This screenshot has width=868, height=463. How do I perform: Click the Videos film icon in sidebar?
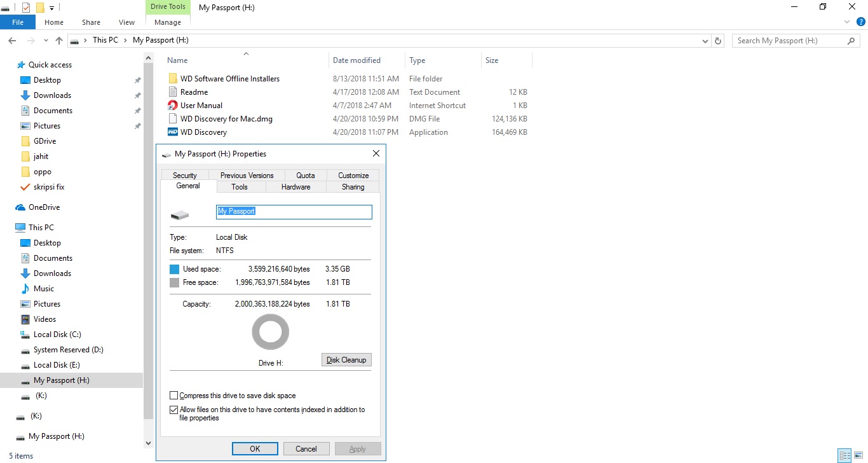25,319
